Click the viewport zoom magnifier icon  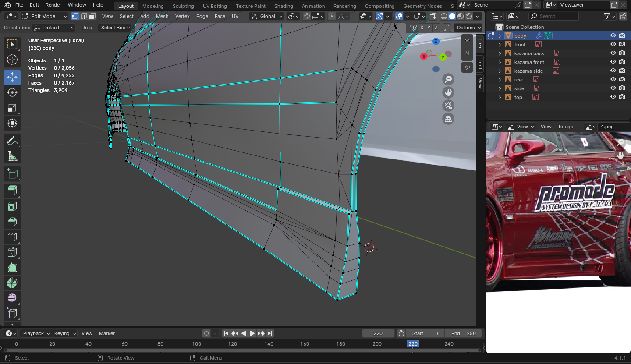448,79
